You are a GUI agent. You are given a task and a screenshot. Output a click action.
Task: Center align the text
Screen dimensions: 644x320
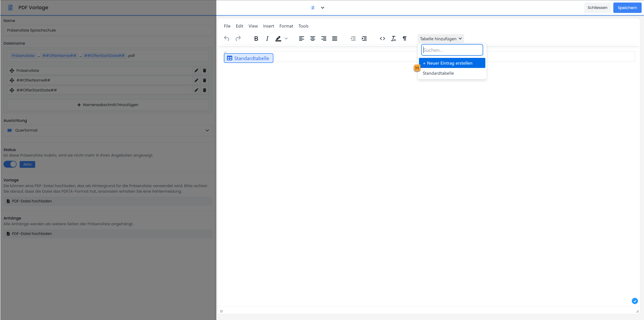[x=312, y=39]
